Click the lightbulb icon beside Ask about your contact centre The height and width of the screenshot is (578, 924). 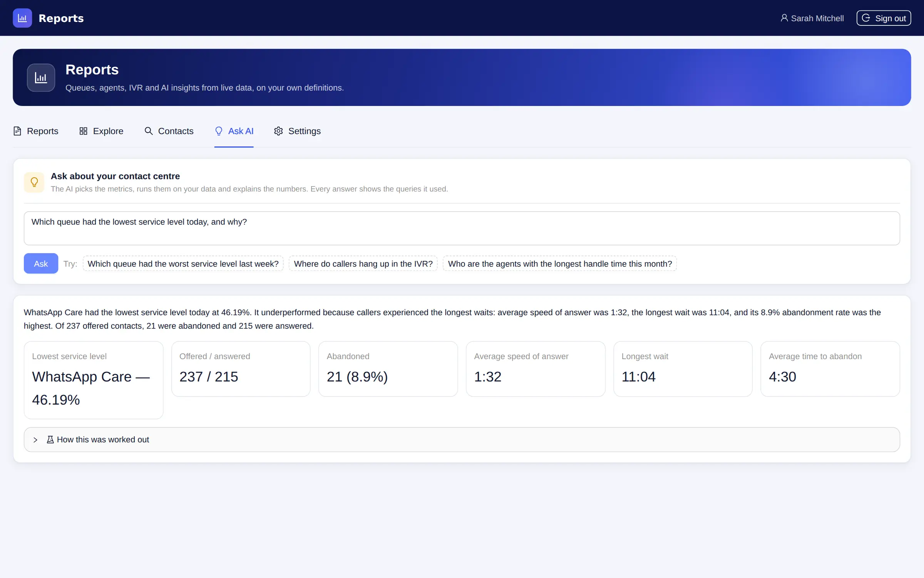click(34, 182)
